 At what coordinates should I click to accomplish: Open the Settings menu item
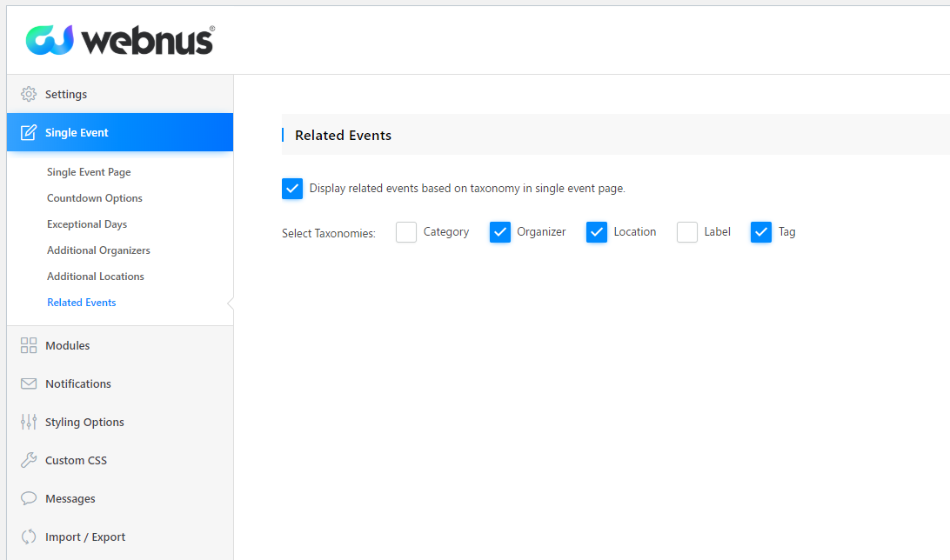pyautogui.click(x=120, y=94)
